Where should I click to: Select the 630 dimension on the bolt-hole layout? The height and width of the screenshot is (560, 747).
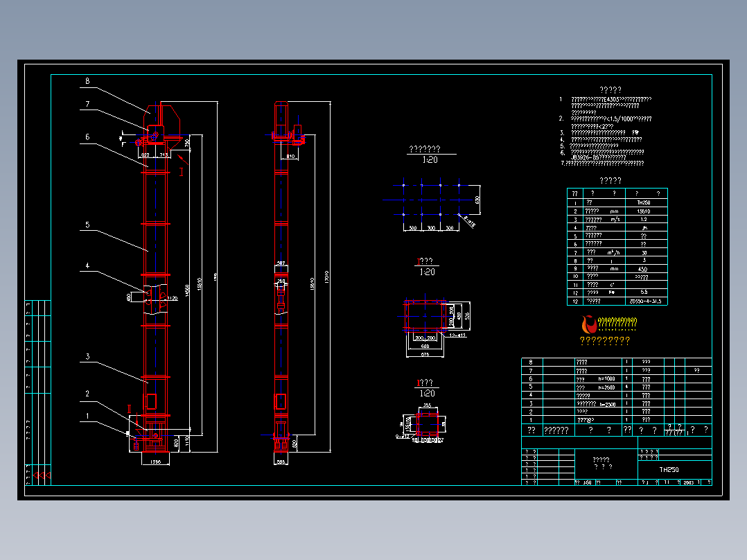click(477, 199)
